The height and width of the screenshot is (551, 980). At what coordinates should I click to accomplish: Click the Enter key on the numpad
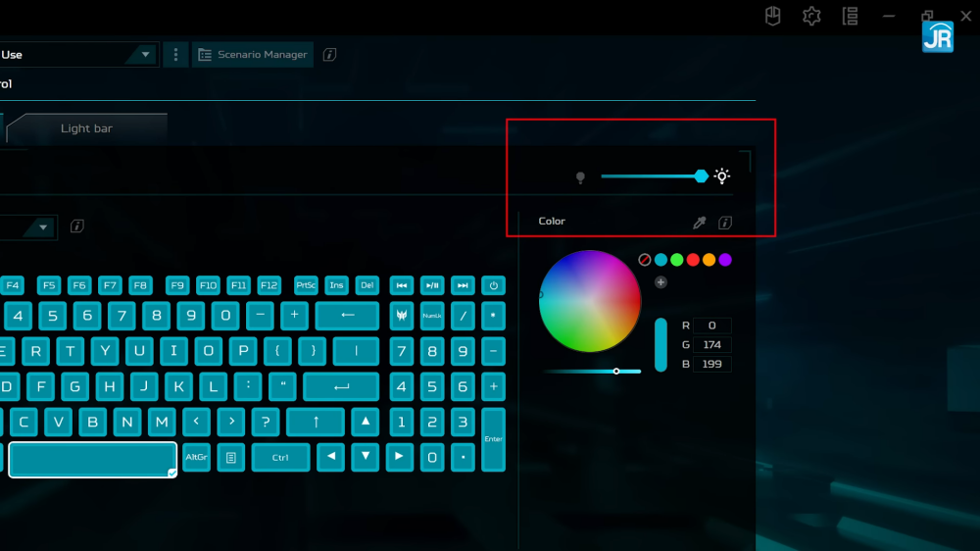pyautogui.click(x=493, y=439)
